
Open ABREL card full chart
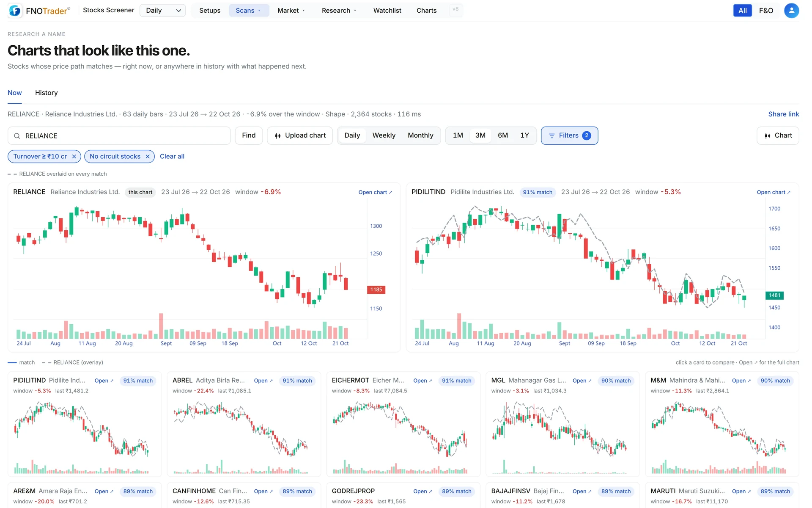coord(263,381)
